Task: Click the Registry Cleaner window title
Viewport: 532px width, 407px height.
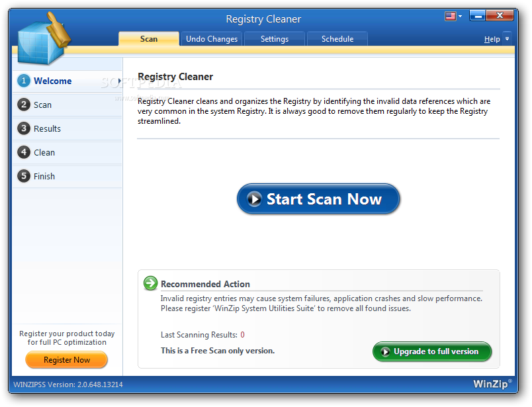Action: [x=263, y=19]
